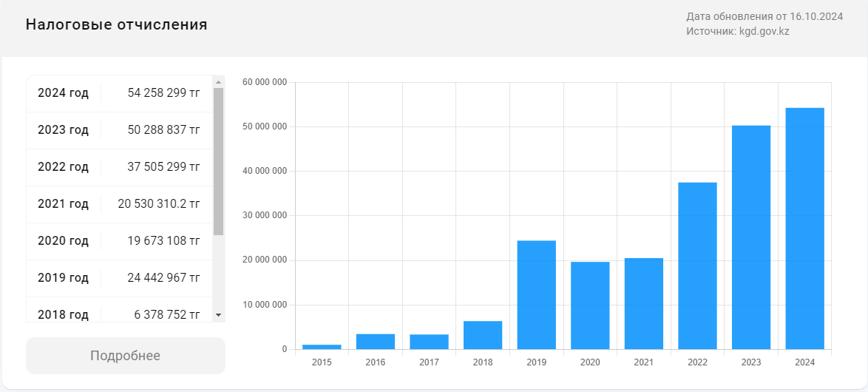Click the 2019 bar in chart
This screenshot has width=868, height=392.
[x=537, y=295]
